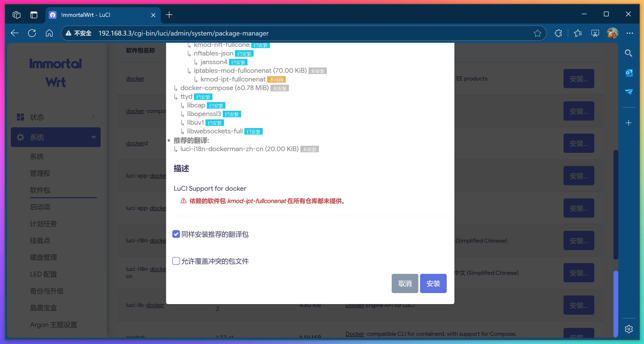Viewport: 644px width, 344px height.
Task: Bookmark the page with the star icon
Action: click(537, 33)
